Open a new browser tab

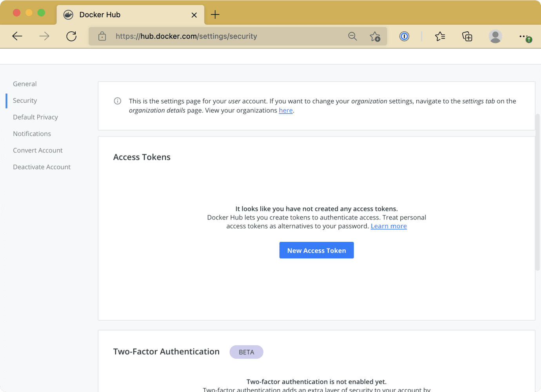(215, 15)
